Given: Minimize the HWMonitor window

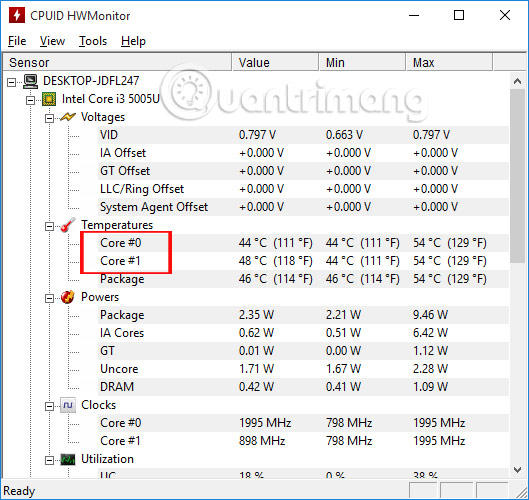Looking at the screenshot, I should pos(414,16).
